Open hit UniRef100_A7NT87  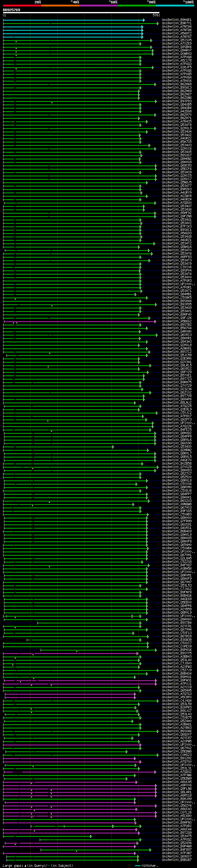[176, 37]
